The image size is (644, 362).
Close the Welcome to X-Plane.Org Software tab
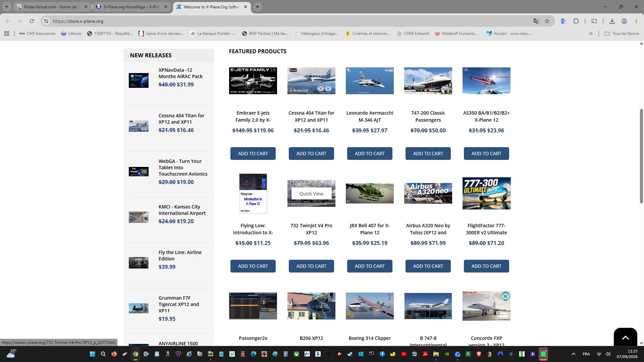(246, 7)
